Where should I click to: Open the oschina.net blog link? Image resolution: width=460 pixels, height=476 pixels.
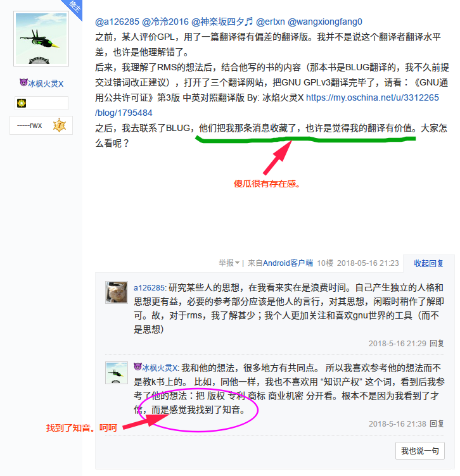pos(267,105)
